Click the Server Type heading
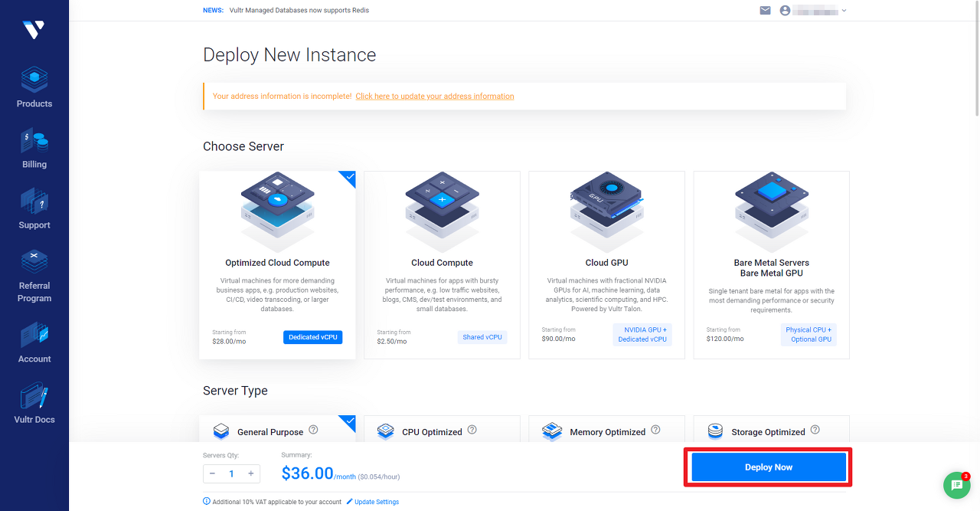The image size is (980, 511). (235, 391)
